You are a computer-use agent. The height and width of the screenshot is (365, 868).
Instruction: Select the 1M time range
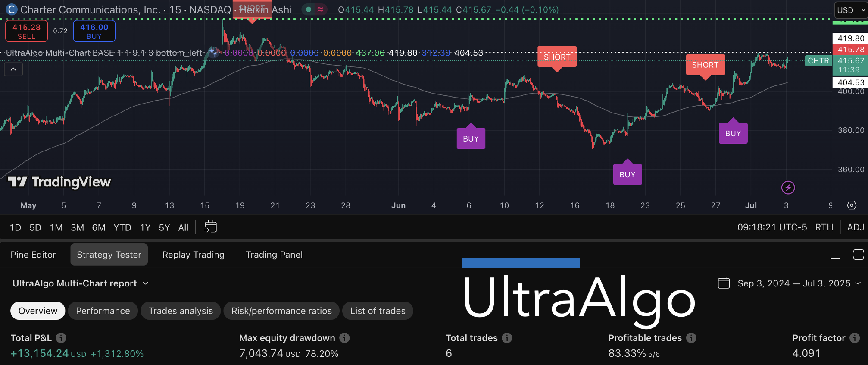pos(56,227)
